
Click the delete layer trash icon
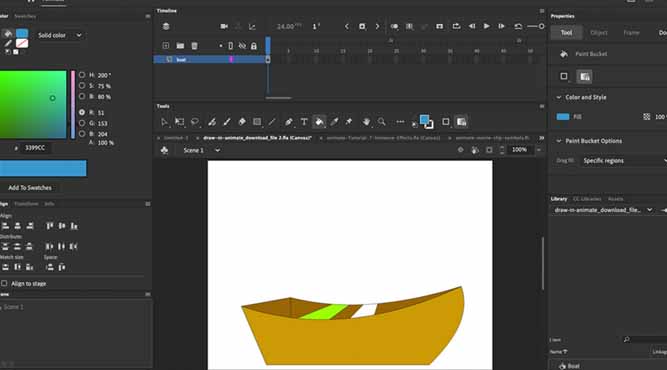click(x=194, y=46)
